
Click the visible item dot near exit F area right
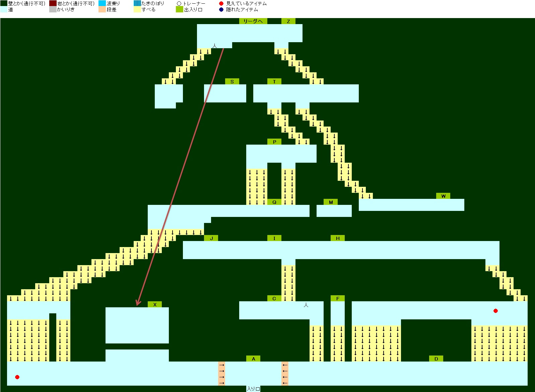click(495, 311)
